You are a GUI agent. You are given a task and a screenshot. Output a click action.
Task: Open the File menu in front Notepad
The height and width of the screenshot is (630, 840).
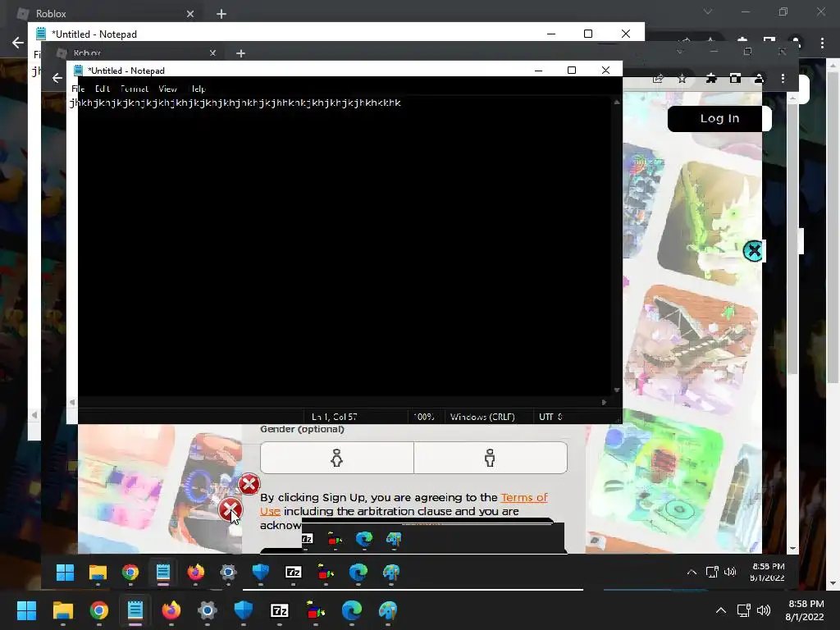click(x=78, y=89)
